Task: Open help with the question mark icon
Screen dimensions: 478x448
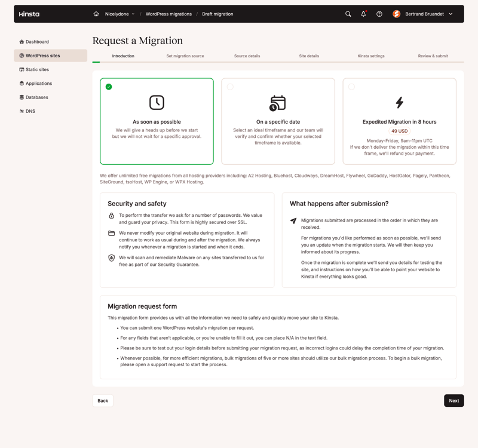Action: [x=379, y=14]
